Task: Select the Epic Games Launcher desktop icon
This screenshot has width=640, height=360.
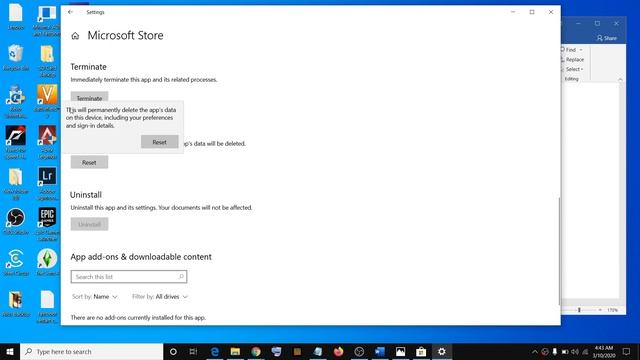Action: point(47,224)
